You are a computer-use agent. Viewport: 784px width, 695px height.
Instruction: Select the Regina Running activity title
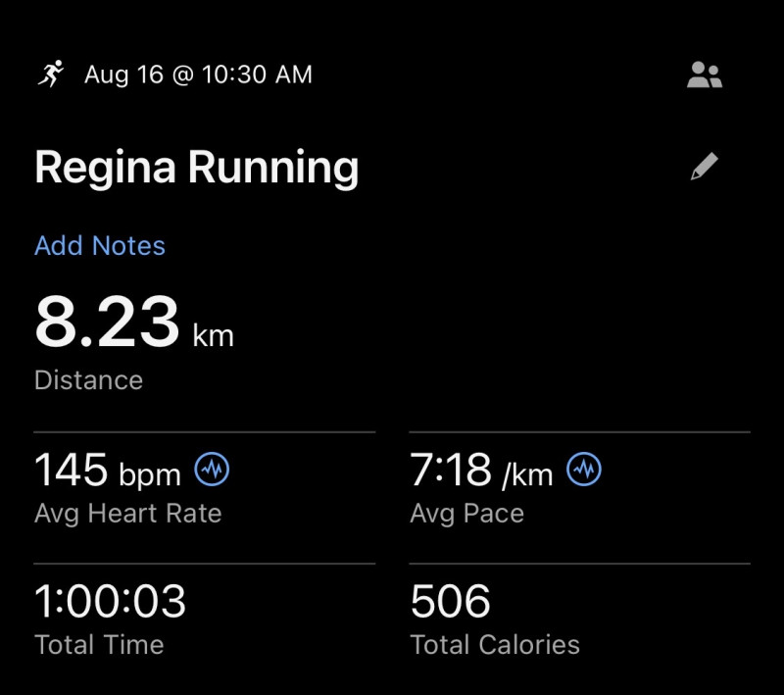[196, 168]
